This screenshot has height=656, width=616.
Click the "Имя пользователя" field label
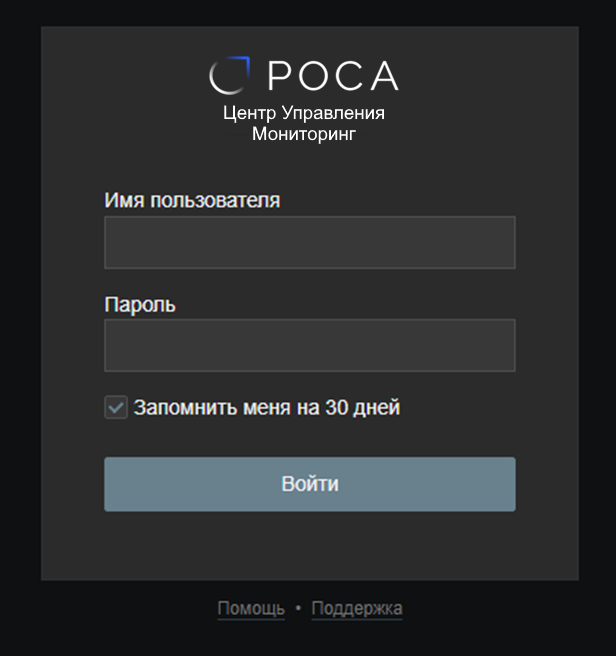[192, 200]
